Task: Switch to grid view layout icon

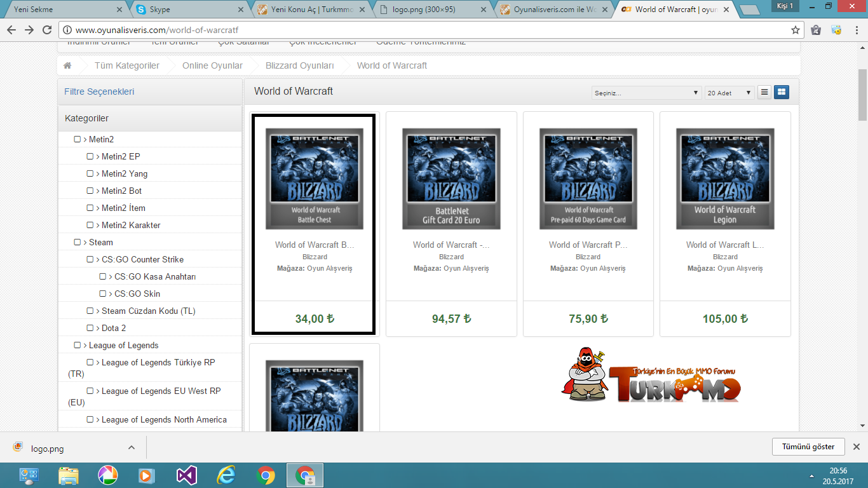Action: [x=782, y=92]
